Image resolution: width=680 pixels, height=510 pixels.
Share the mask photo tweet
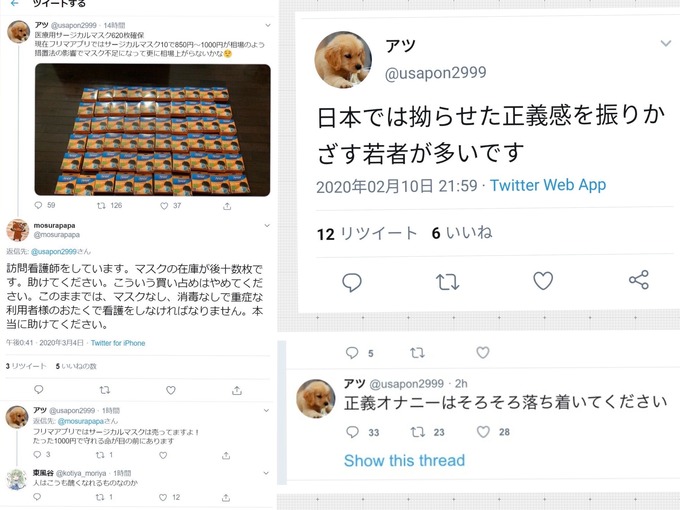(x=227, y=206)
